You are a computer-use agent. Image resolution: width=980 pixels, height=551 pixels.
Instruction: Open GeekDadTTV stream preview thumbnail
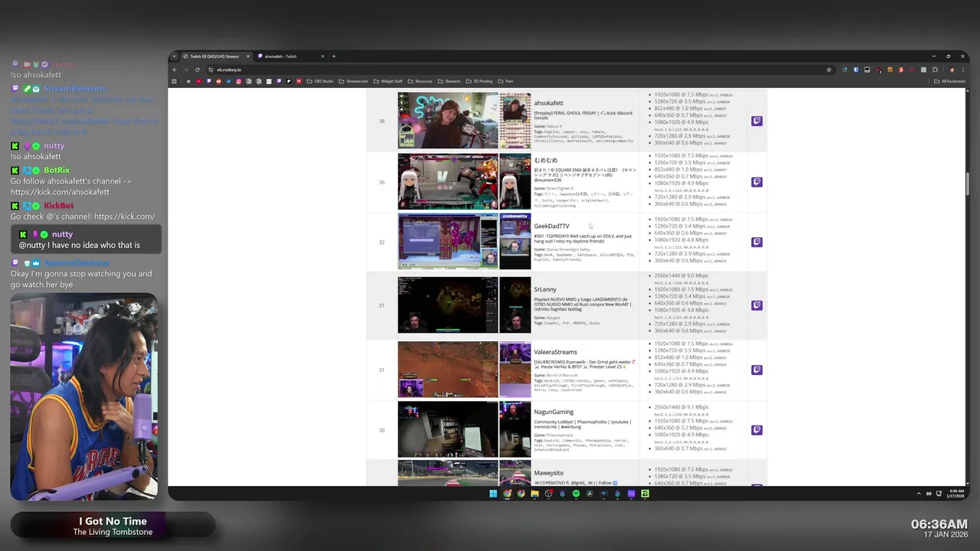448,241
